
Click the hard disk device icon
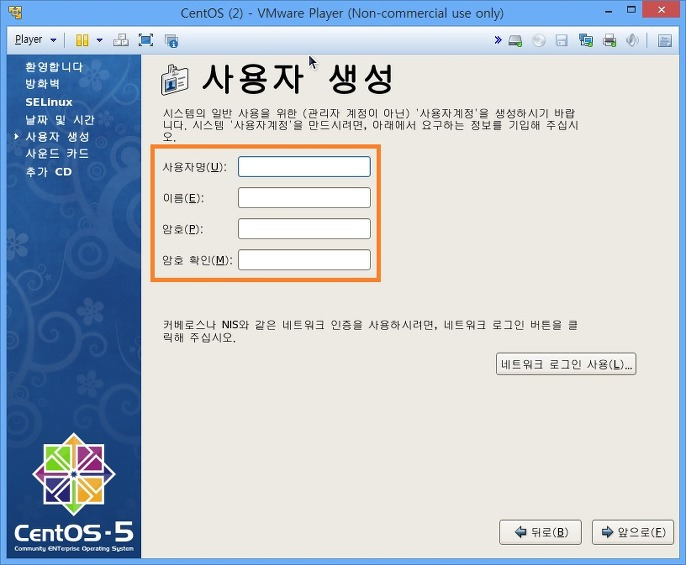tap(515, 41)
